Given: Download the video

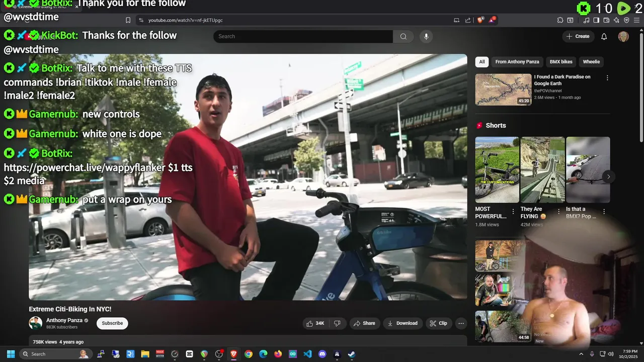Looking at the screenshot, I should [403, 323].
